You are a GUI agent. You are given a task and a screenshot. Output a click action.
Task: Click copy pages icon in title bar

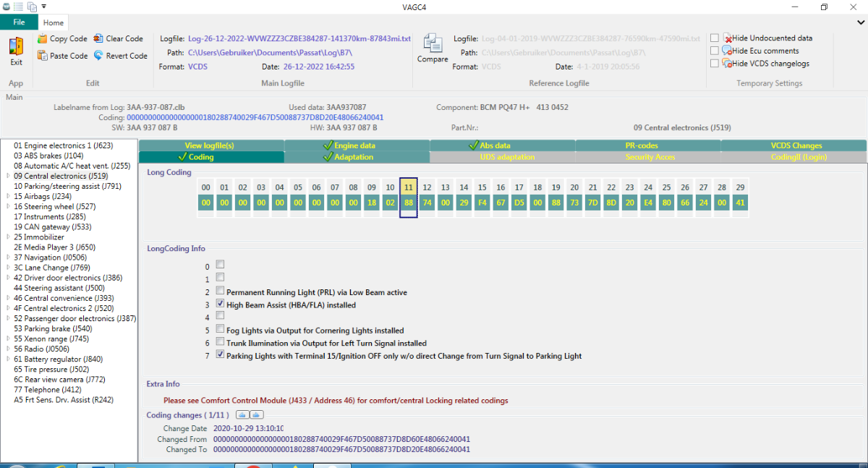(31, 7)
